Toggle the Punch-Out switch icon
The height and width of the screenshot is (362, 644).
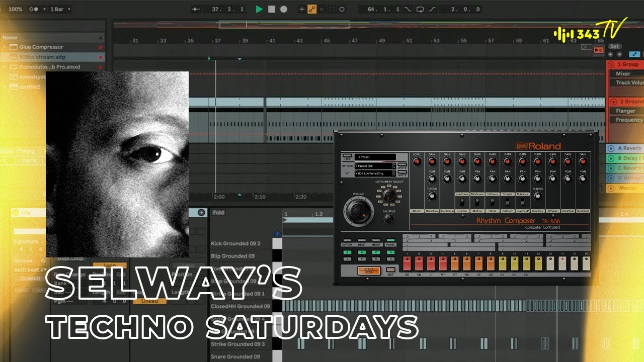tap(433, 9)
